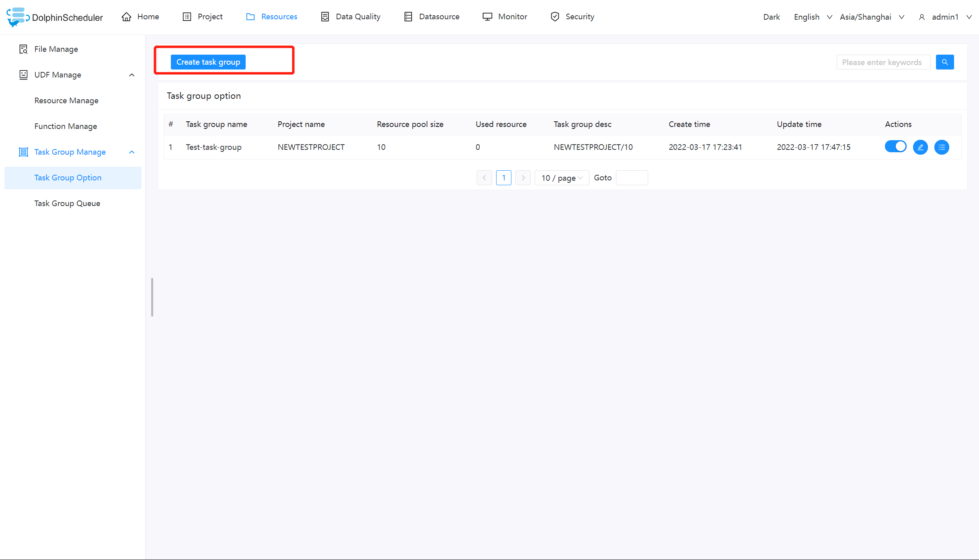The height and width of the screenshot is (560, 979).
Task: Collapse the UDF Manage section
Action: point(131,75)
